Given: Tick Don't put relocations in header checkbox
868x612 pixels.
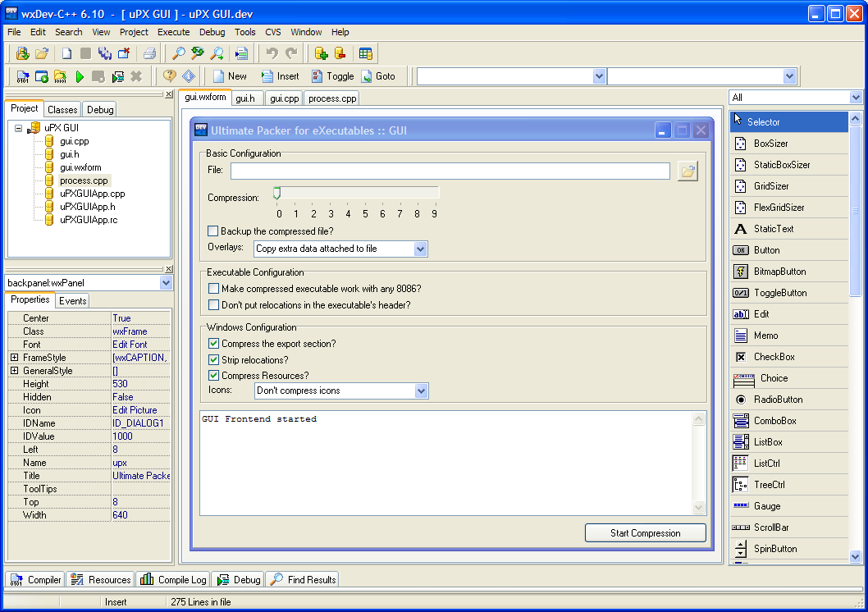Looking at the screenshot, I should tap(213, 305).
